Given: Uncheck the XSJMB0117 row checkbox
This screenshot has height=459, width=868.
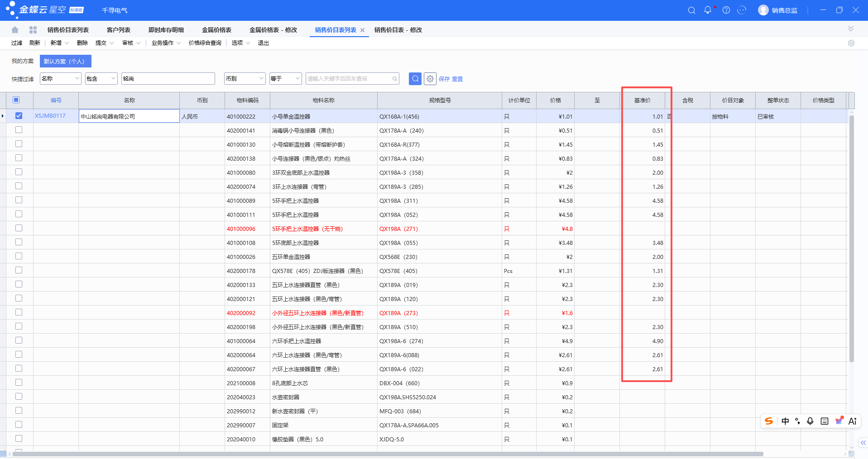Looking at the screenshot, I should click(x=19, y=116).
